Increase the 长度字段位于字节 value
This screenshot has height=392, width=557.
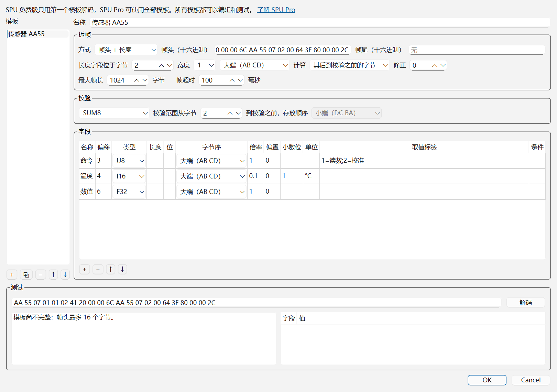161,65
